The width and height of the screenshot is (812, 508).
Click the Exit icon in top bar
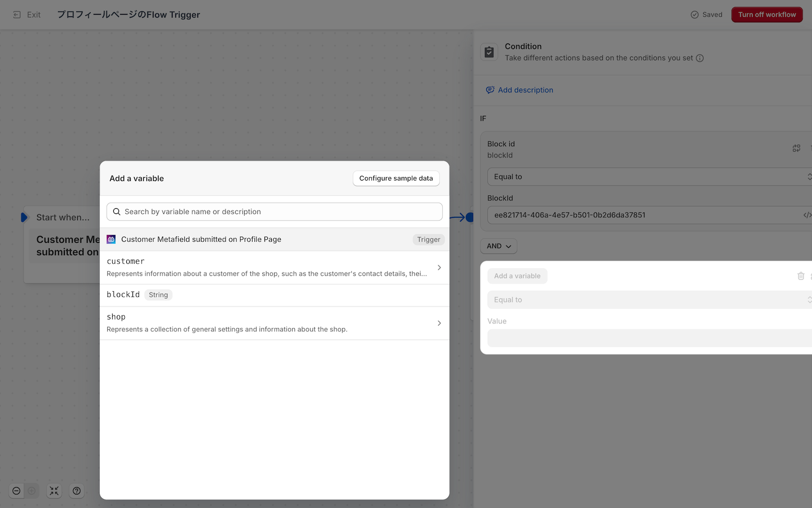17,15
